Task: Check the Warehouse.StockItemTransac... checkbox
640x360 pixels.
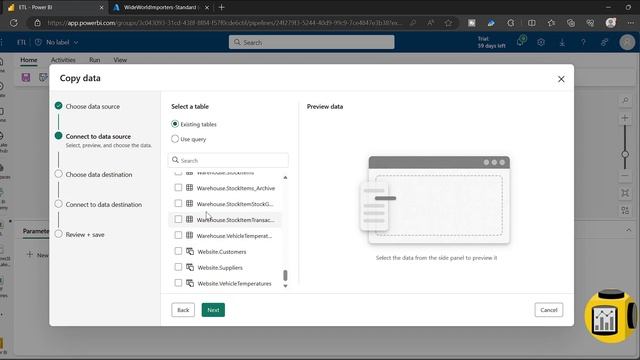Action: pyautogui.click(x=178, y=219)
